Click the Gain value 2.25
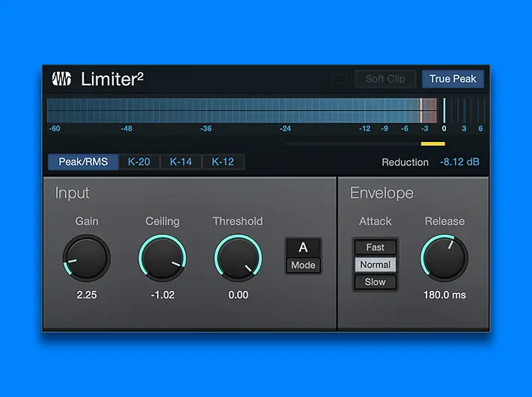 tap(87, 295)
